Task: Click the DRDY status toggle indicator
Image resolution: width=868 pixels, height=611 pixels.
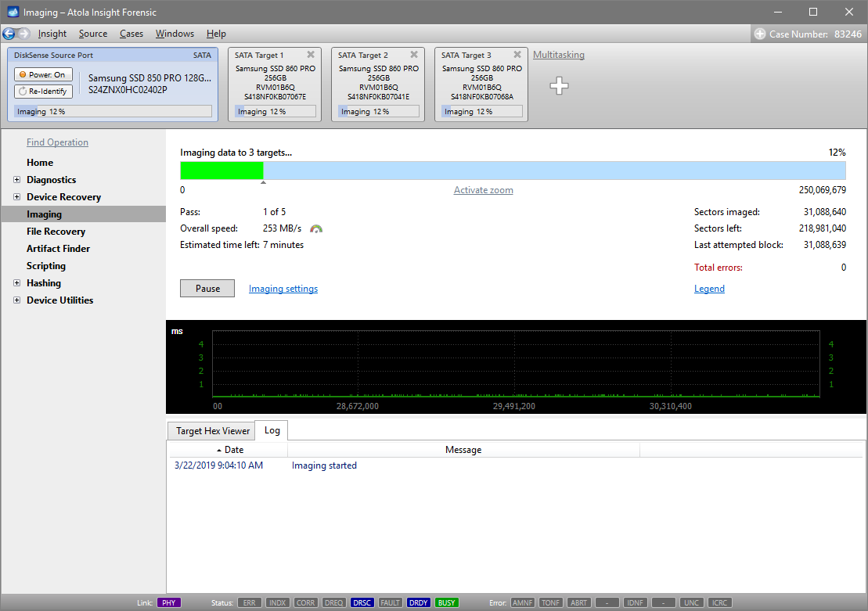Action: tap(418, 602)
